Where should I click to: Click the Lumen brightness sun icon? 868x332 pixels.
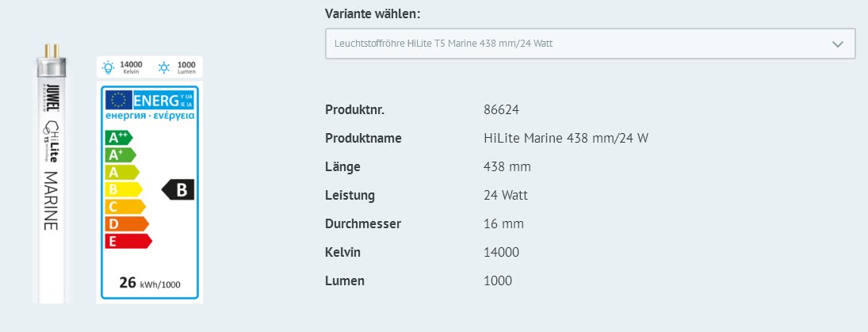(163, 67)
